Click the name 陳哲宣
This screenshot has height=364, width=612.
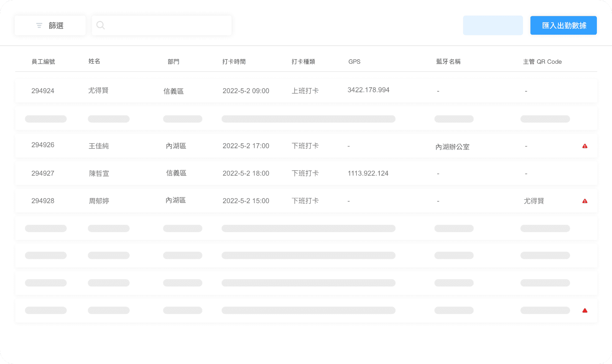[99, 173]
